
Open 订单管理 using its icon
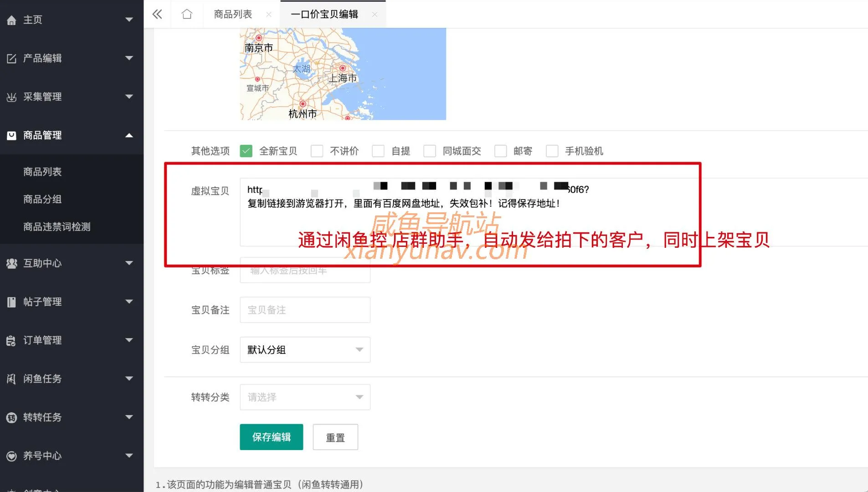point(12,340)
